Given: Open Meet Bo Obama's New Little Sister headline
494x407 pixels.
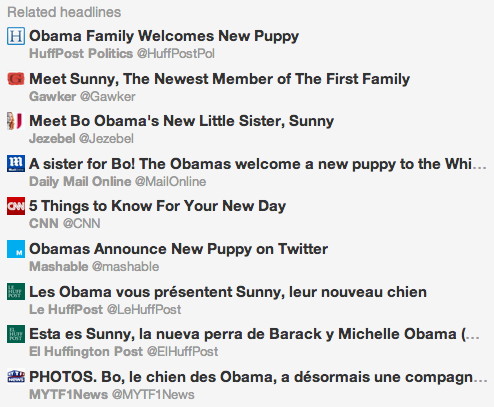Looking at the screenshot, I should (x=181, y=121).
